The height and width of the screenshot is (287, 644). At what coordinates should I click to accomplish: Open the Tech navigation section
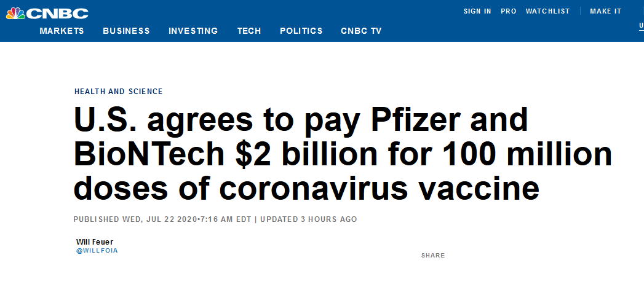[x=249, y=31]
